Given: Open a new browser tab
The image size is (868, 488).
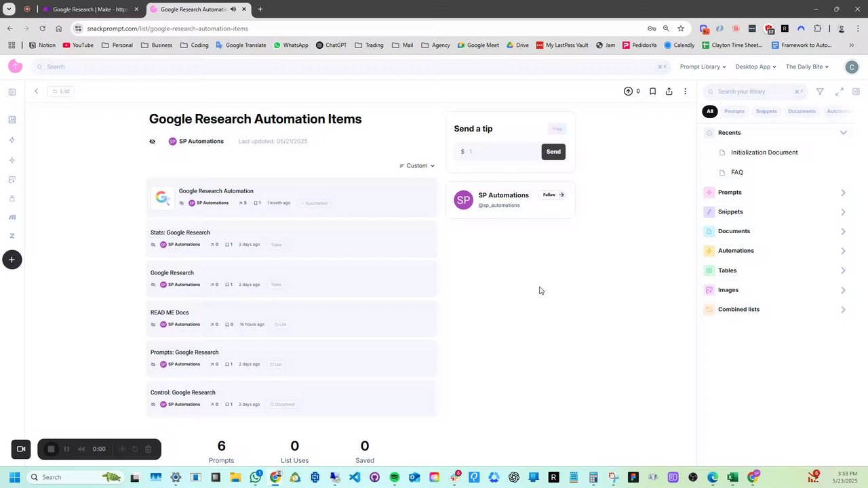Looking at the screenshot, I should (260, 9).
